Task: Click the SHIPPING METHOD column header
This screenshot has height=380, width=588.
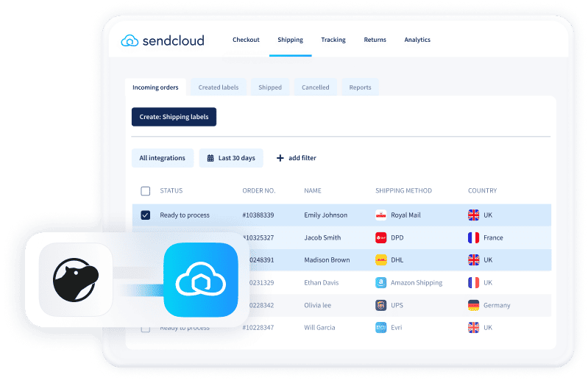Action: (x=403, y=190)
